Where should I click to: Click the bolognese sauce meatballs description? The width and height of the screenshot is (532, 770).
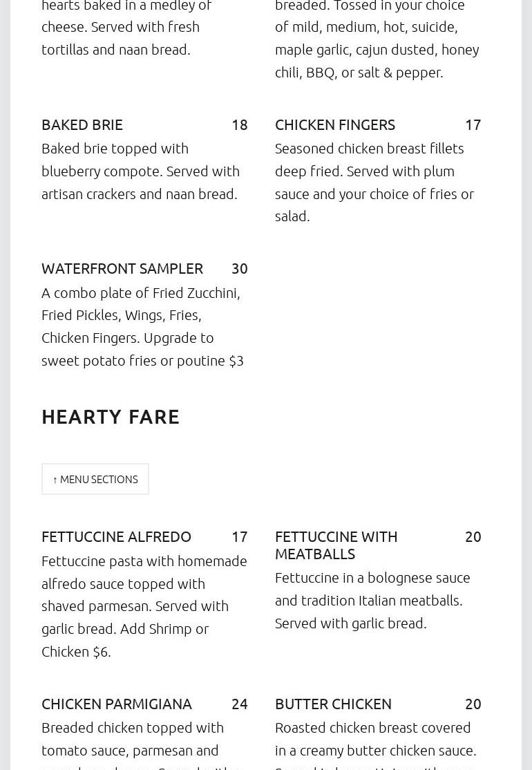(372, 600)
